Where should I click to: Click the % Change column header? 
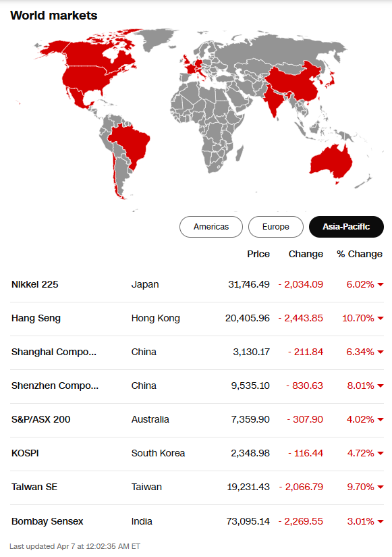pyautogui.click(x=360, y=254)
